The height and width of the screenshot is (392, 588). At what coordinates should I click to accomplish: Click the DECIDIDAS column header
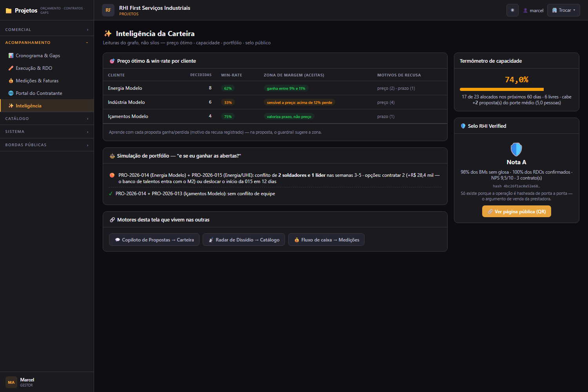pos(201,75)
